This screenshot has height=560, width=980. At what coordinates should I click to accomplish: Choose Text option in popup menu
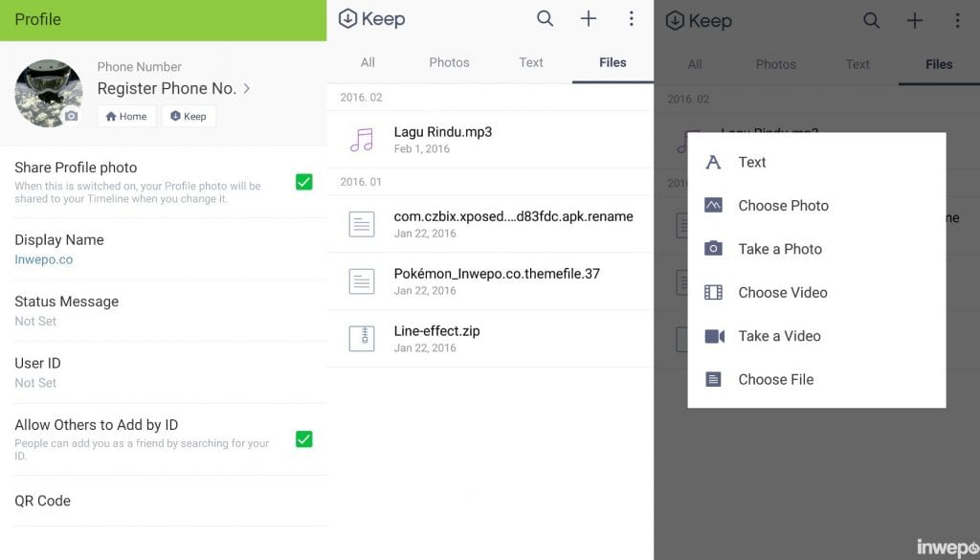click(x=816, y=163)
